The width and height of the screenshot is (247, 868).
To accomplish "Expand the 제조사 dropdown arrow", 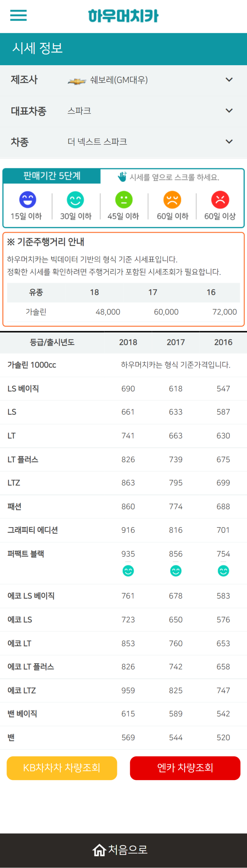I will [x=229, y=80].
